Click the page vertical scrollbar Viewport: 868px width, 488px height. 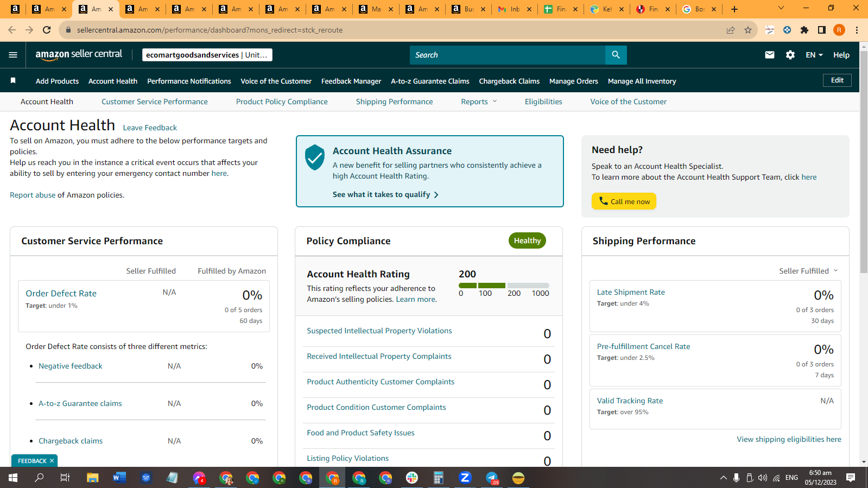coord(863,163)
